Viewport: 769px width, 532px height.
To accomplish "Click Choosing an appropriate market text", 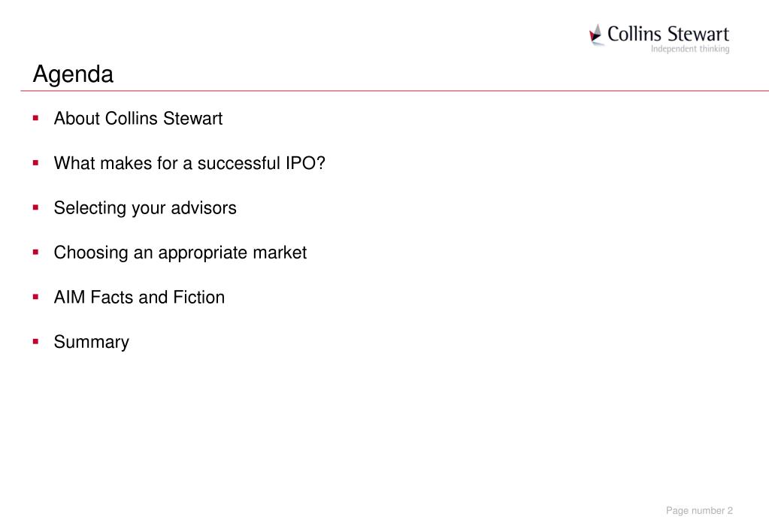I will [x=180, y=253].
